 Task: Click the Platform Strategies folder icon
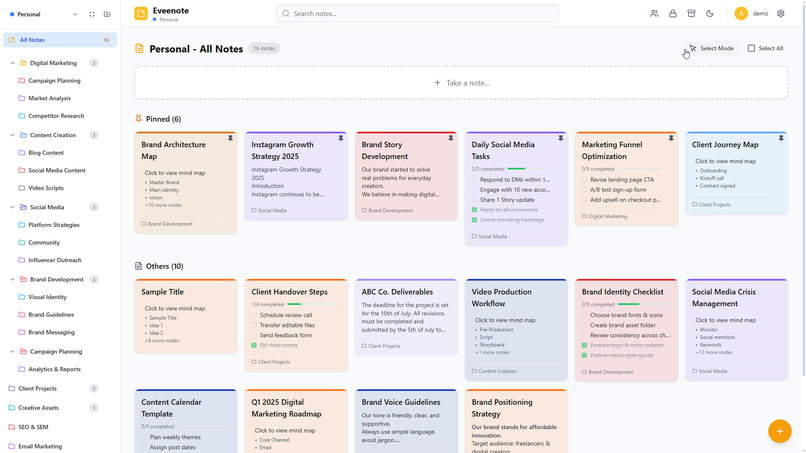(22, 225)
